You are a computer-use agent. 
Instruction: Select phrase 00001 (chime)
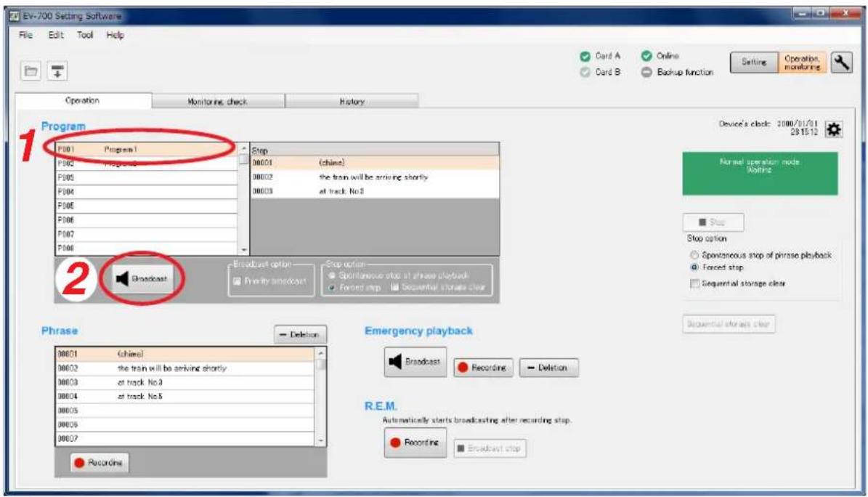185,354
